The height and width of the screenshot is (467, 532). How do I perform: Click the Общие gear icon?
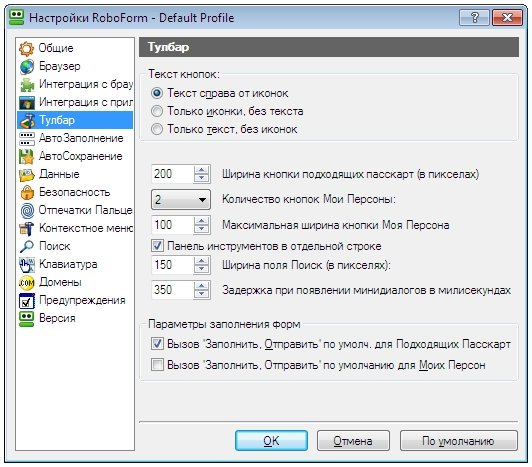point(26,48)
